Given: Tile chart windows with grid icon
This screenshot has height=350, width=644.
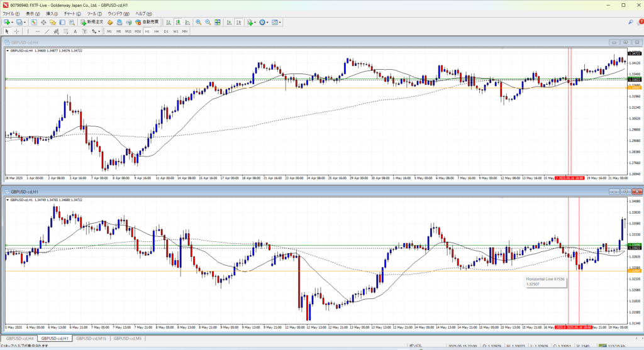Looking at the screenshot, I should click(x=218, y=22).
